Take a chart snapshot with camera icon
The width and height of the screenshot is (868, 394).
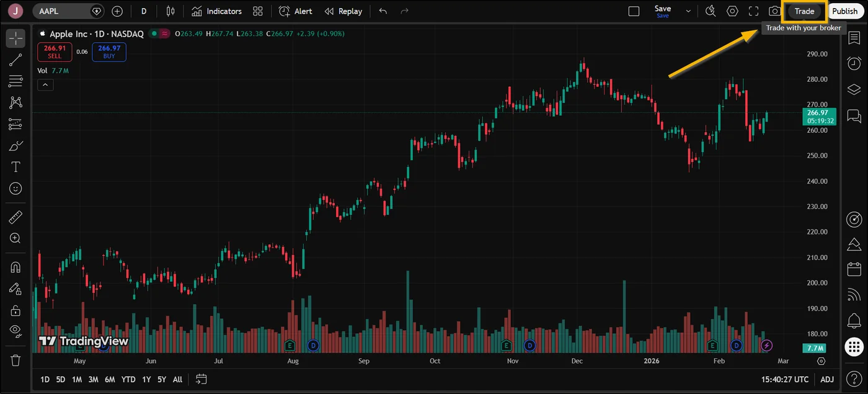click(x=774, y=11)
